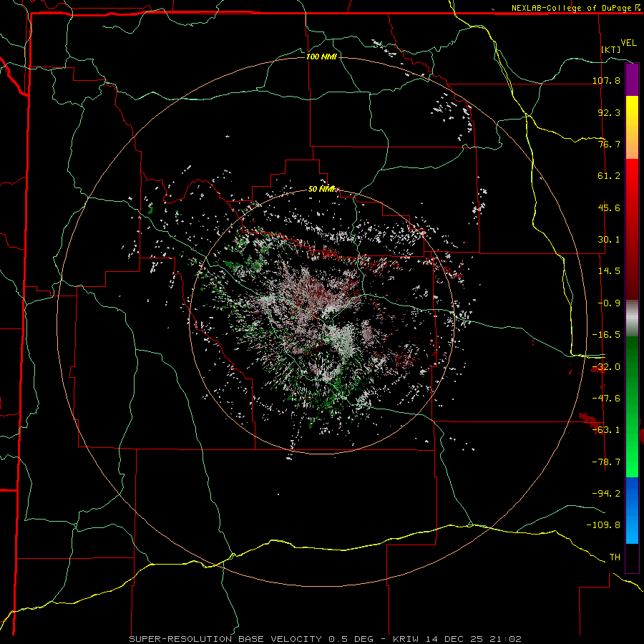
Task: Click the 107.8 value on velocity scale
Action: 606,80
